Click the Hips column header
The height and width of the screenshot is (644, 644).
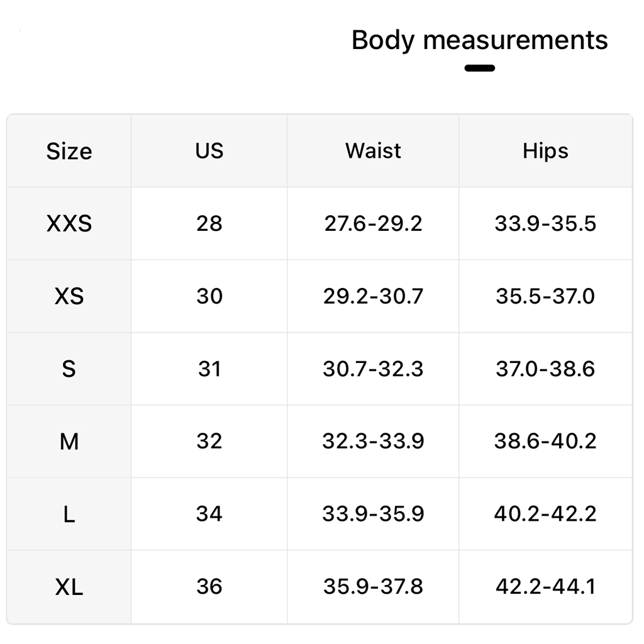[545, 151]
